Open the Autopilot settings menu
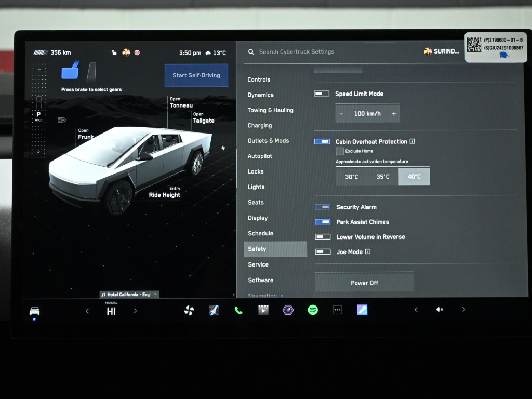 [260, 156]
